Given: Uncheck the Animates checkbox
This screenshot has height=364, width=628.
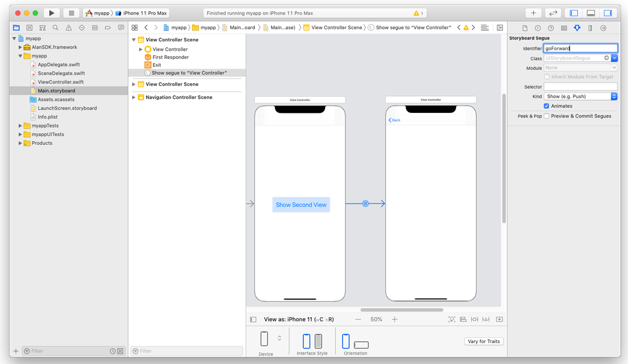Looking at the screenshot, I should tap(546, 106).
